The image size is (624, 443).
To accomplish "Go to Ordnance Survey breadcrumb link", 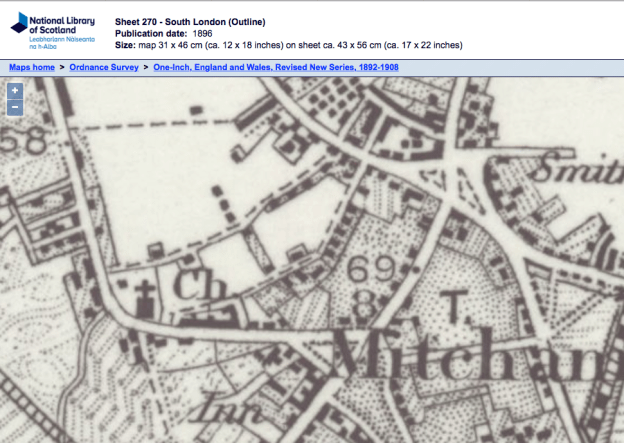I will pos(104,67).
